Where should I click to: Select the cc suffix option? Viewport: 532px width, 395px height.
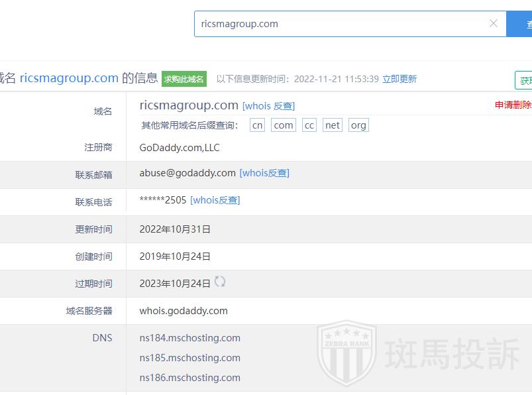309,125
